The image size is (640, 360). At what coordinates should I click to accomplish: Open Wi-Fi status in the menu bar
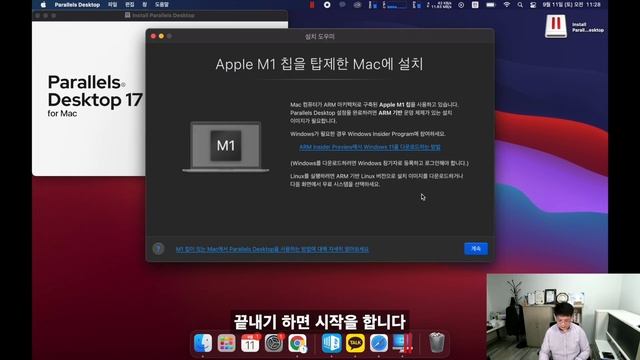point(507,5)
